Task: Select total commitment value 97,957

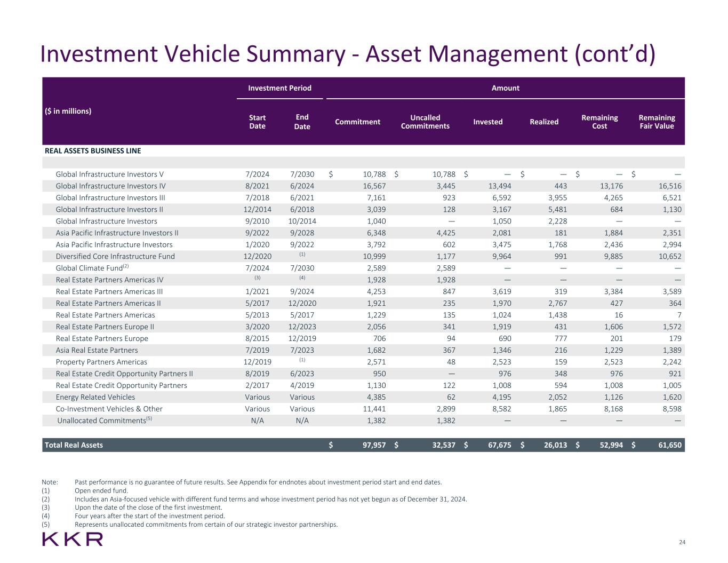Action: coord(374,445)
